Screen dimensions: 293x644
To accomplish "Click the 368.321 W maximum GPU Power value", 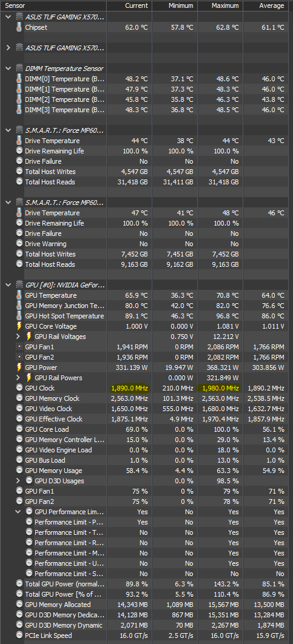I will point(223,367).
